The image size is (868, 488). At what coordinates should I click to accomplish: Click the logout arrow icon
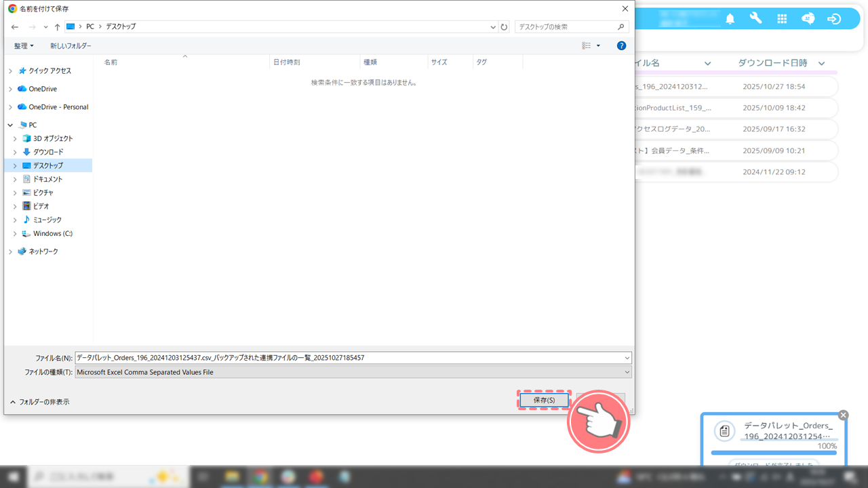tap(834, 19)
